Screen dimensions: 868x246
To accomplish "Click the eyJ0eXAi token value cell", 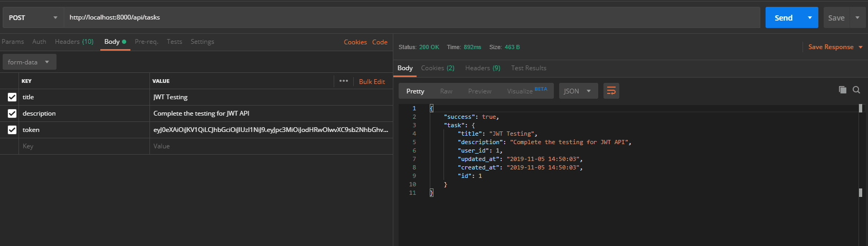I will point(271,130).
